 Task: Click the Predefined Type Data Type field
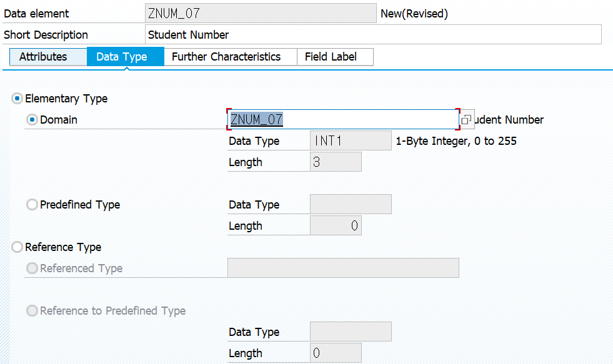point(350,204)
